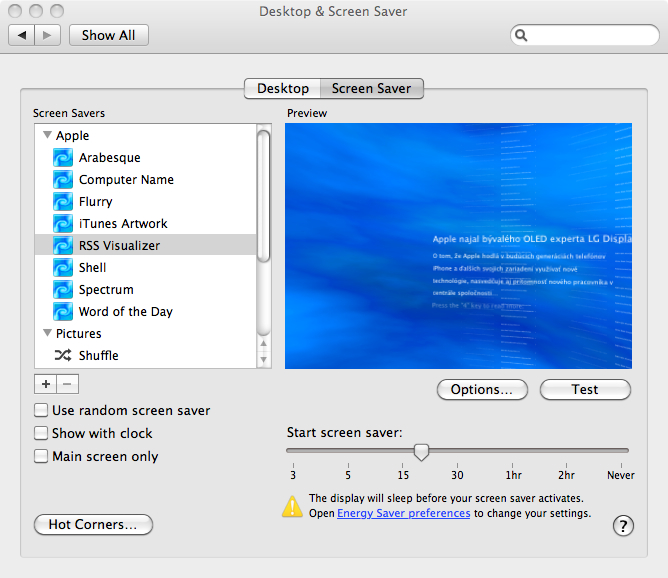Add a screen saver with plus button
This screenshot has width=668, height=578.
click(45, 384)
